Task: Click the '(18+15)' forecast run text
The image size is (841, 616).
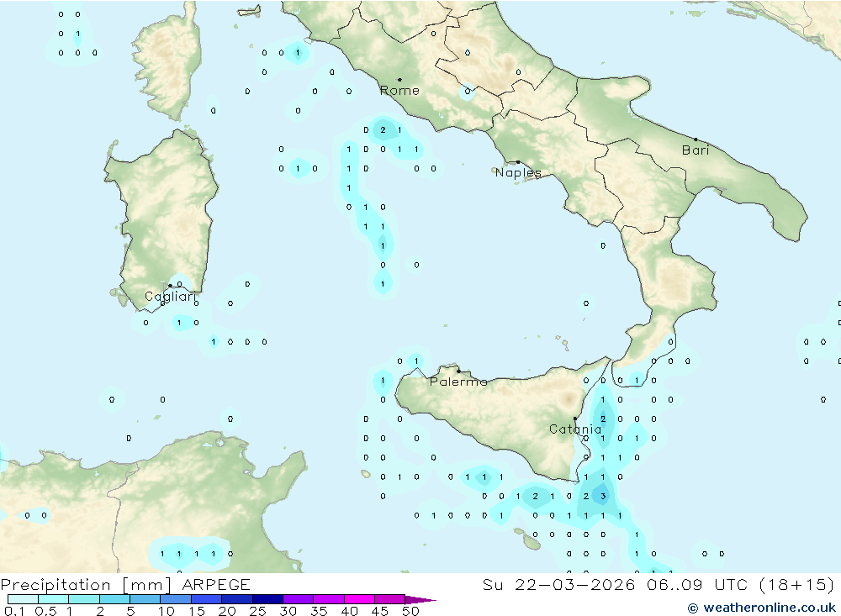Action: 796,585
